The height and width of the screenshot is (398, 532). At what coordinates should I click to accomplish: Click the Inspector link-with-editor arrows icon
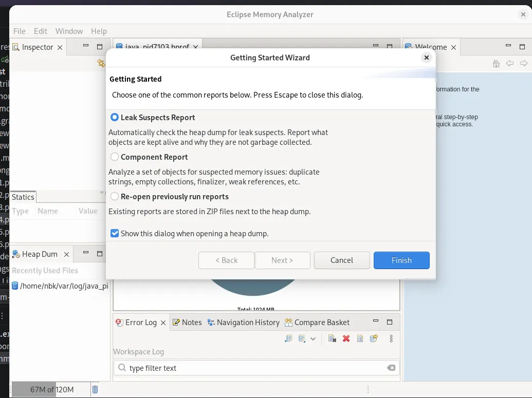(x=101, y=63)
